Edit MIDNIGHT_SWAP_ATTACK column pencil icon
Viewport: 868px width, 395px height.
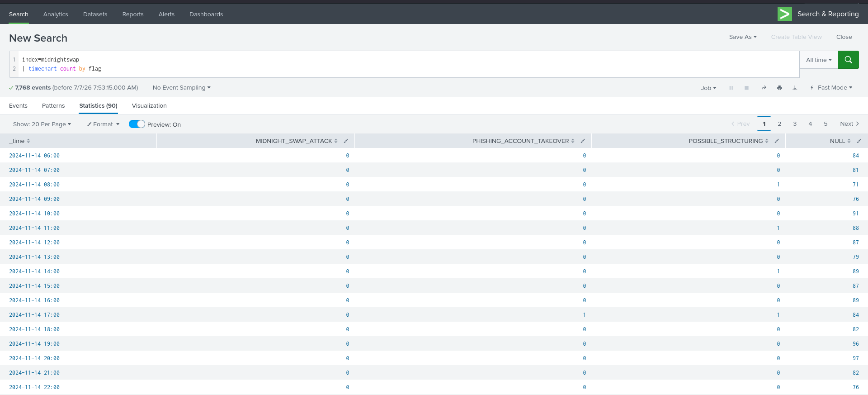click(x=346, y=141)
